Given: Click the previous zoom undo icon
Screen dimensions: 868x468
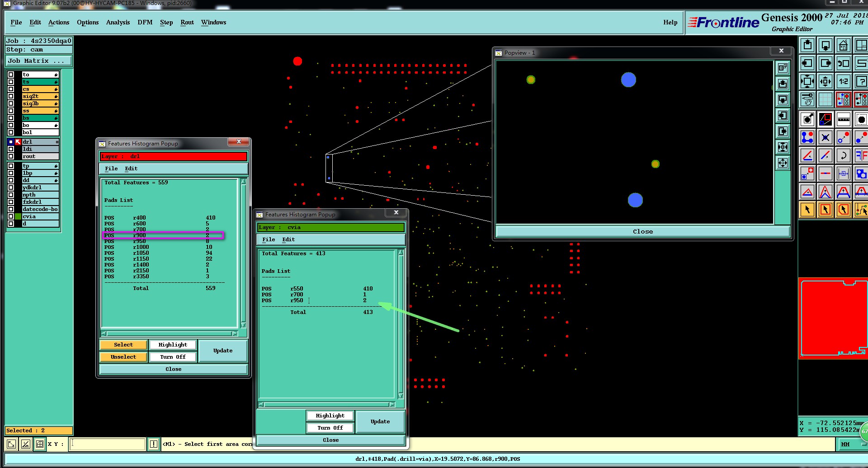Looking at the screenshot, I should tap(843, 63).
